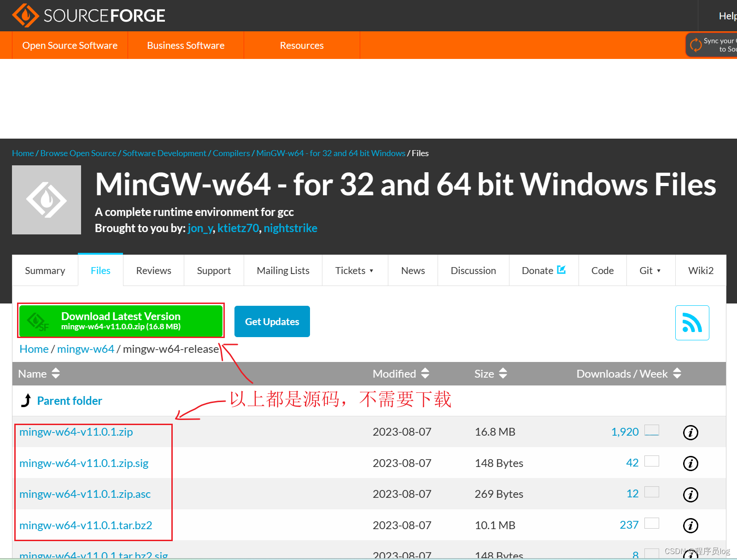Open the RSS feed icon

click(692, 323)
